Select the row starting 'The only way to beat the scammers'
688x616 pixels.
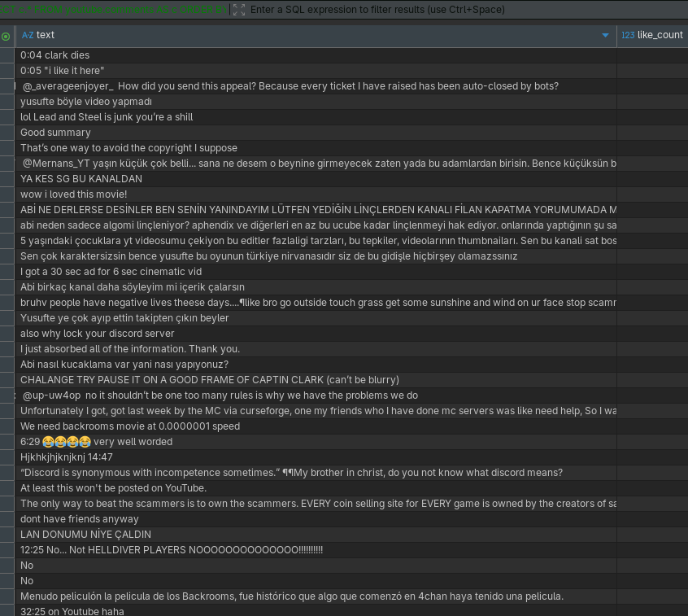click(x=316, y=504)
